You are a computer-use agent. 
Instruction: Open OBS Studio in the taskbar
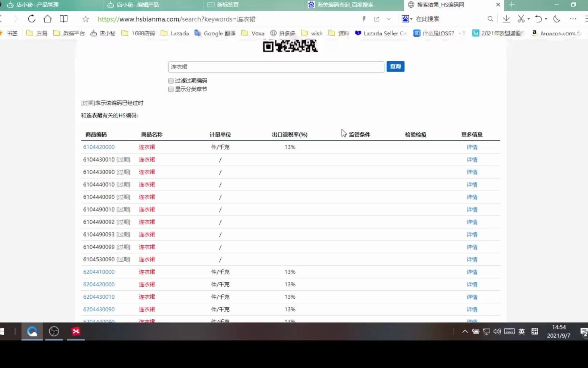[54, 331]
